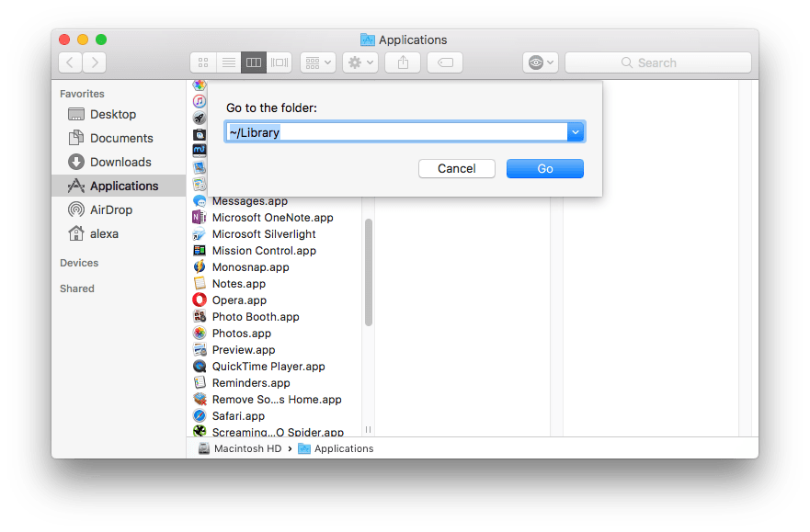Click the Preview app icon
810x532 pixels.
click(x=200, y=349)
